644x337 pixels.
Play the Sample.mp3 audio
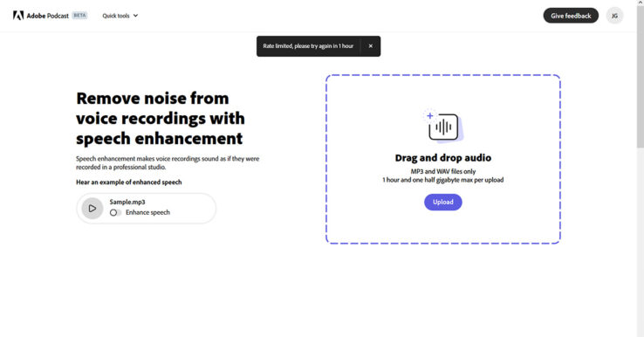[x=92, y=209]
